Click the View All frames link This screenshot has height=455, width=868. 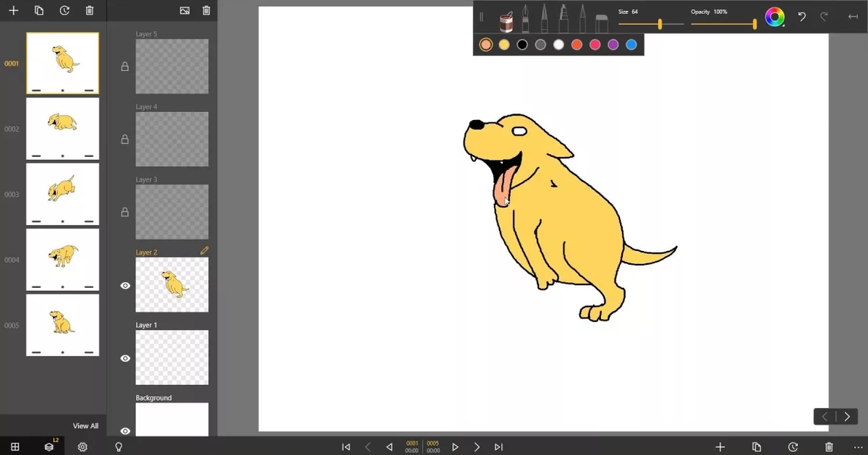[x=85, y=426]
